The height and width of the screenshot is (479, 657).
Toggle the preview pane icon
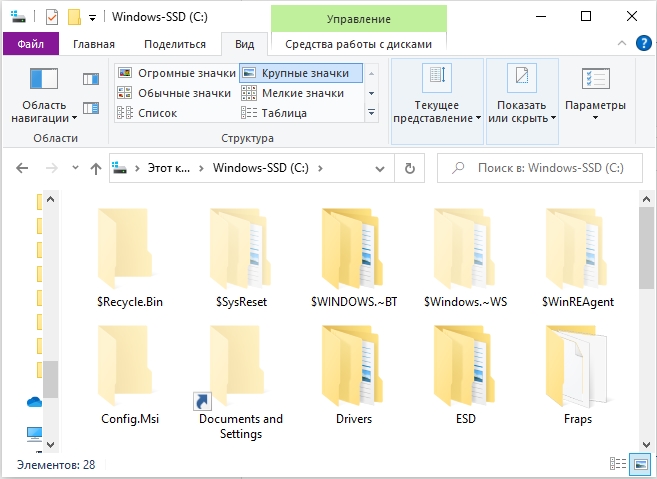[x=91, y=79]
